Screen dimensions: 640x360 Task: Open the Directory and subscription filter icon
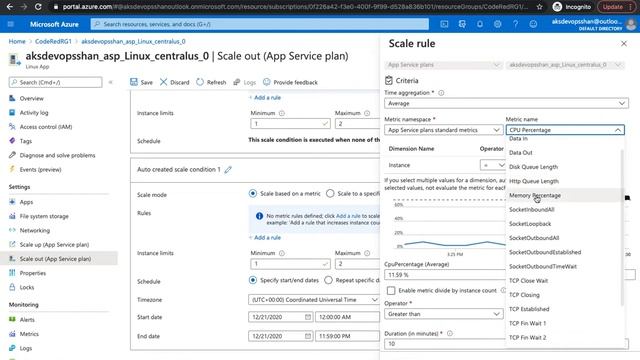coord(462,24)
